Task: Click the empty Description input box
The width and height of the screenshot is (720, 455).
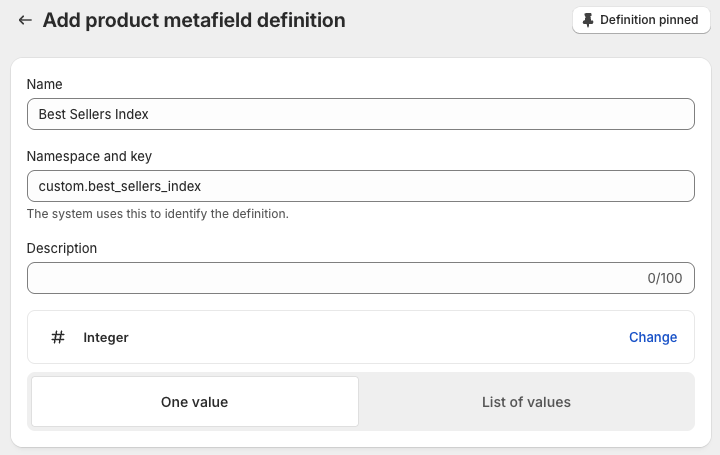Action: click(x=330, y=278)
